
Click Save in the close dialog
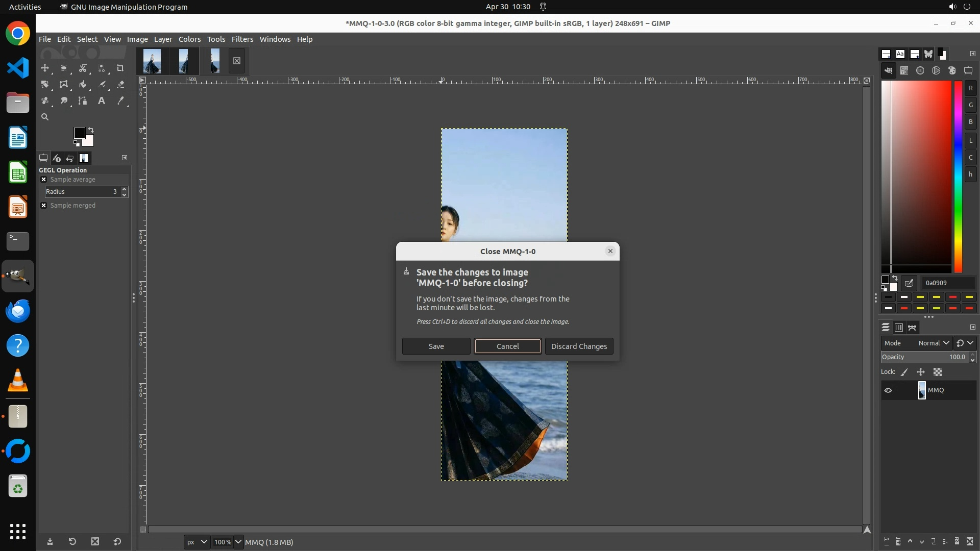pos(436,346)
